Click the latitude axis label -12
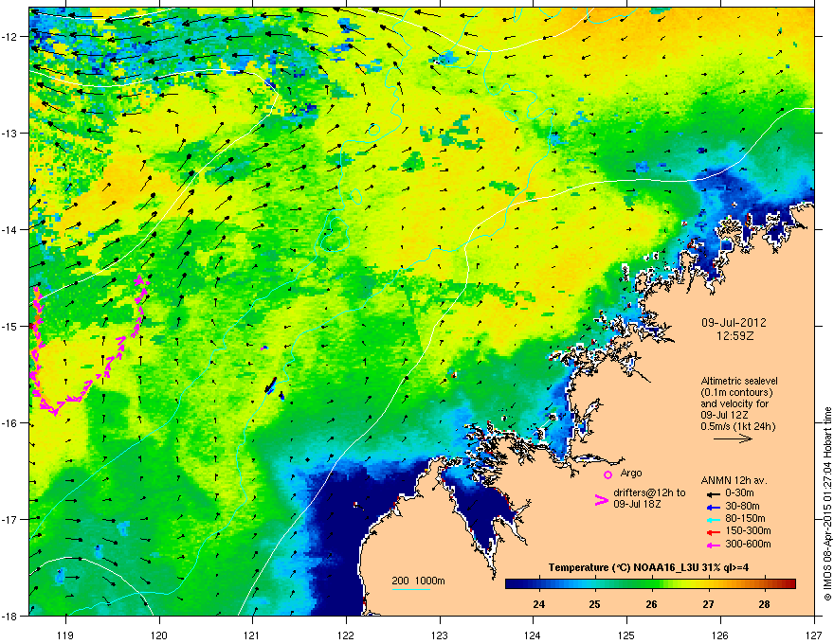Viewport: 834px width, 644px height. coord(10,37)
